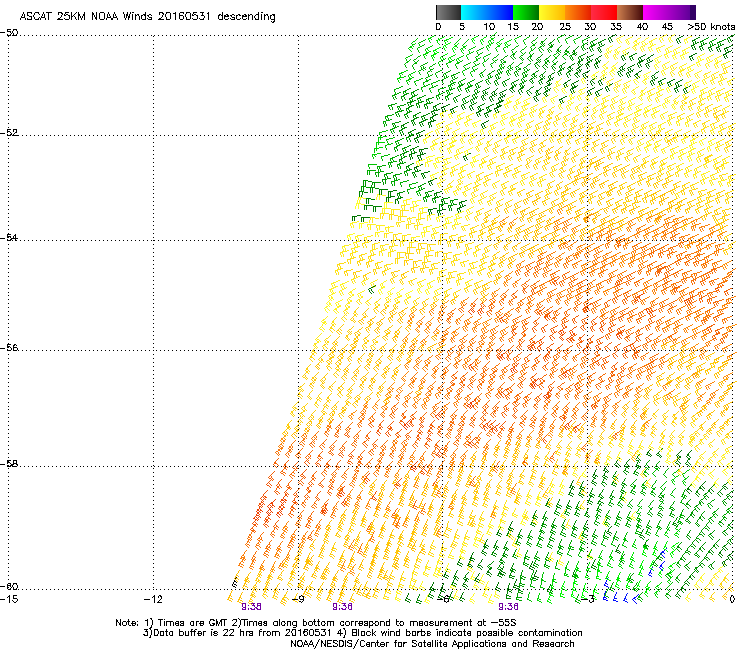Screen dimensions: 740x650
Task: Select the green 15–20 knots legend swatch
Action: tap(526, 12)
